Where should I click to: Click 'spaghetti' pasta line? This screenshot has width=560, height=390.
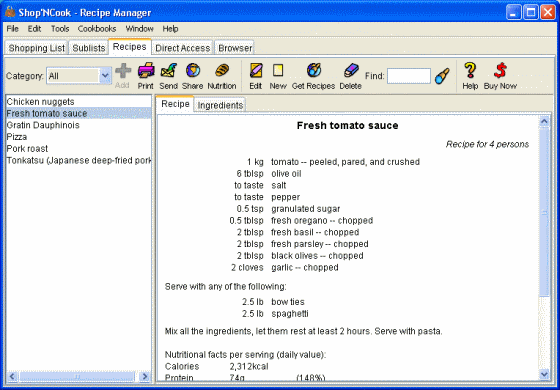point(290,314)
